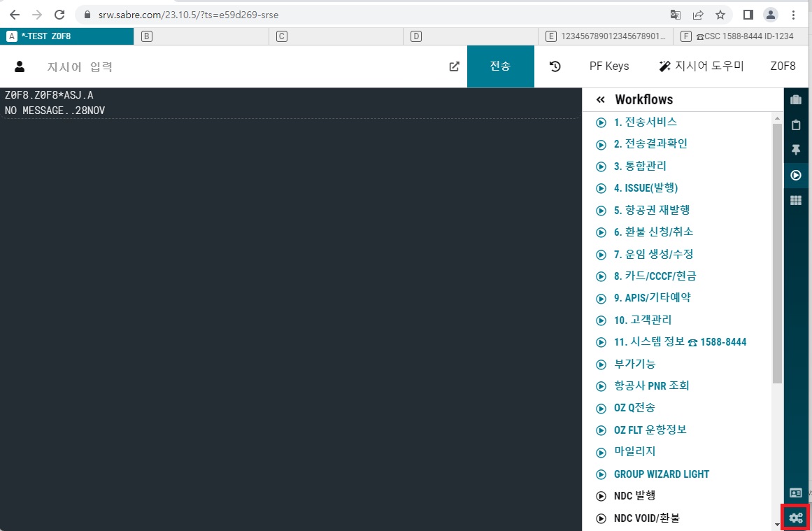
Task: Launch workflow 8. 카드/CCCF/현금
Action: (655, 276)
